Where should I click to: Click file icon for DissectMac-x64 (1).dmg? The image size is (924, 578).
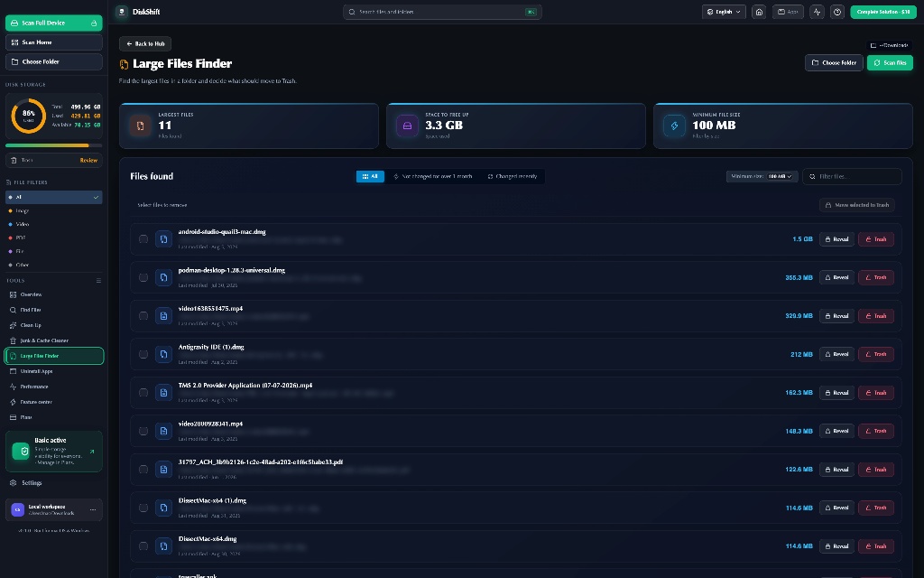[164, 508]
